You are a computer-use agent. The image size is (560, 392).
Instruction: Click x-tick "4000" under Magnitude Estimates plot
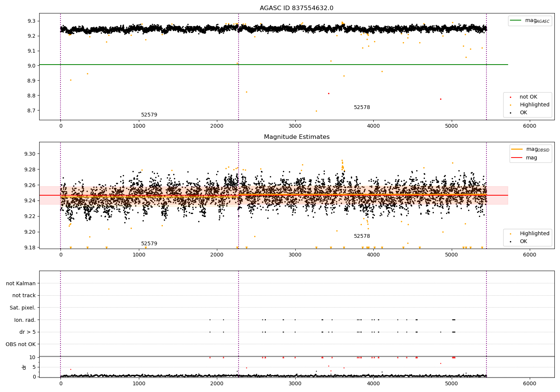tap(373, 255)
